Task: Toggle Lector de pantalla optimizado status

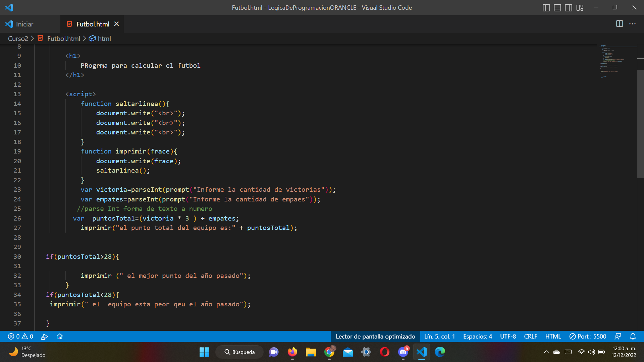Action: click(x=375, y=337)
